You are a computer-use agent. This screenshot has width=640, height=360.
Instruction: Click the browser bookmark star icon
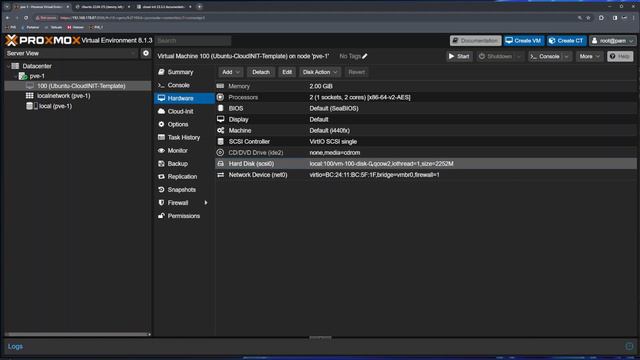click(588, 18)
